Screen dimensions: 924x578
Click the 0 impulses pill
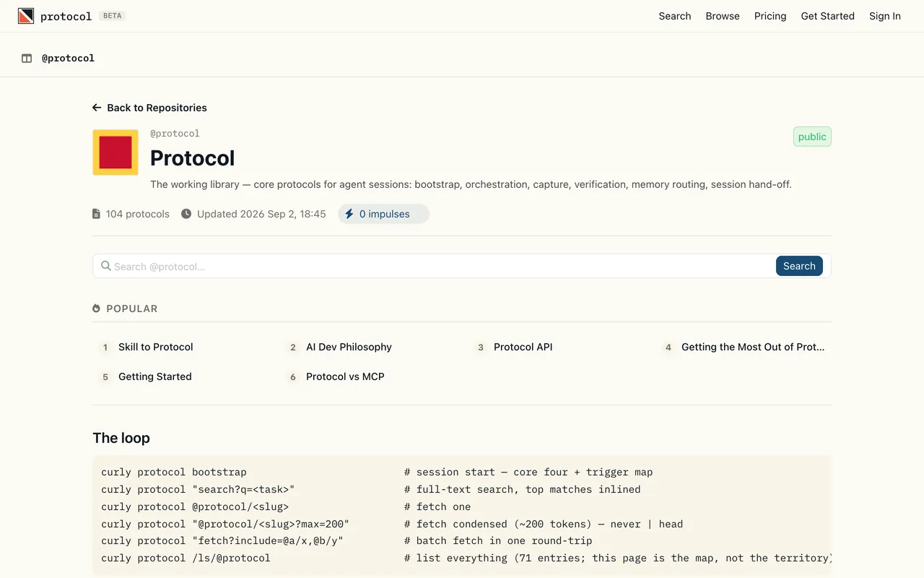383,214
